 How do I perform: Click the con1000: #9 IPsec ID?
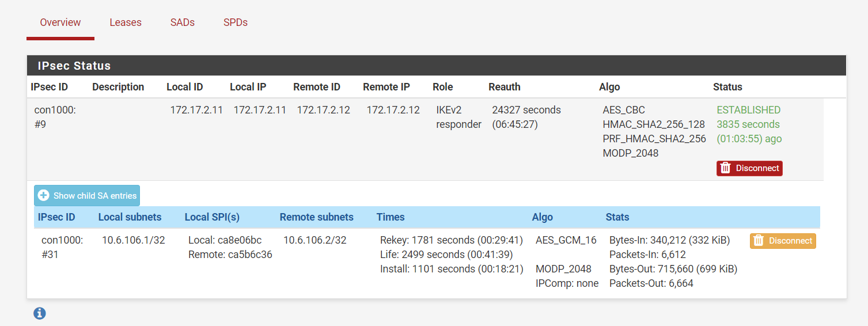[55, 117]
